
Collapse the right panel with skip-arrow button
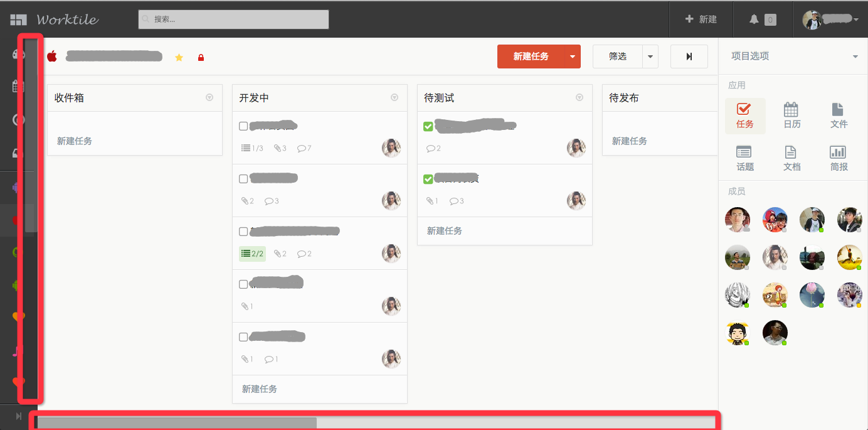coord(689,56)
